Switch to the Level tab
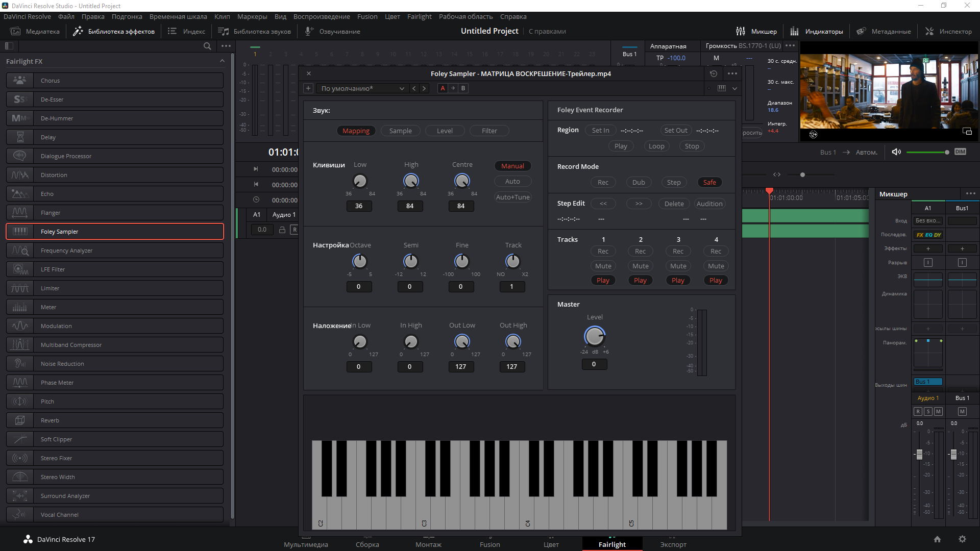 445,131
